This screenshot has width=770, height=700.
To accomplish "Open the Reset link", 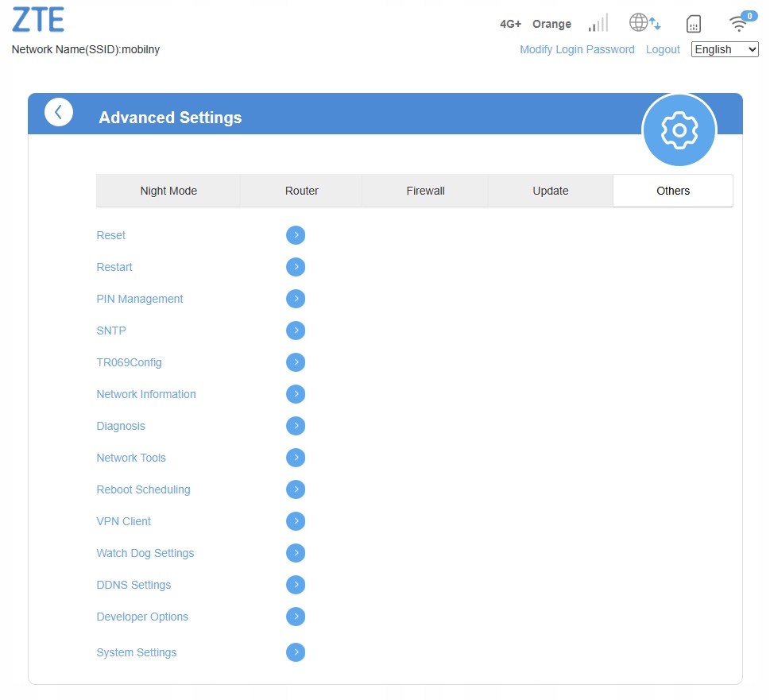I will click(111, 236).
